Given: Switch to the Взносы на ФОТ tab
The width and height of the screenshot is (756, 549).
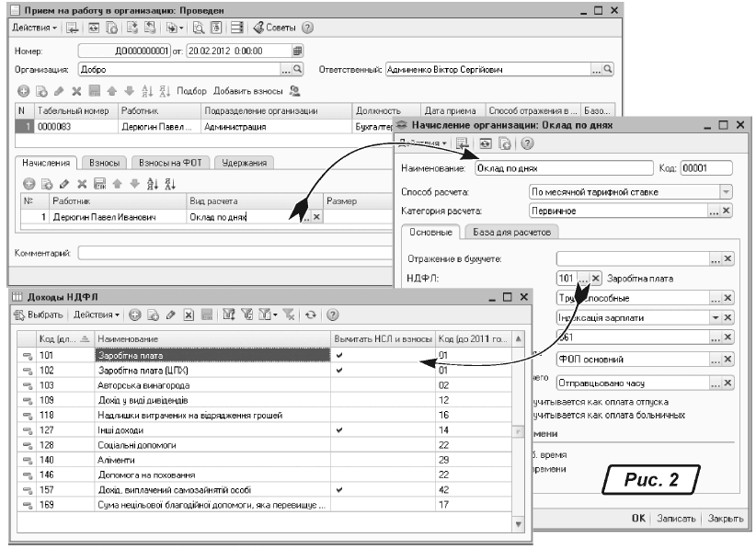Looking at the screenshot, I should 172,163.
